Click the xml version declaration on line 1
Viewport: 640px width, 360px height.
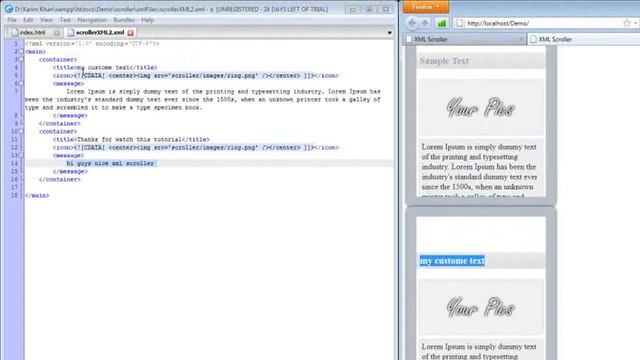click(92, 44)
